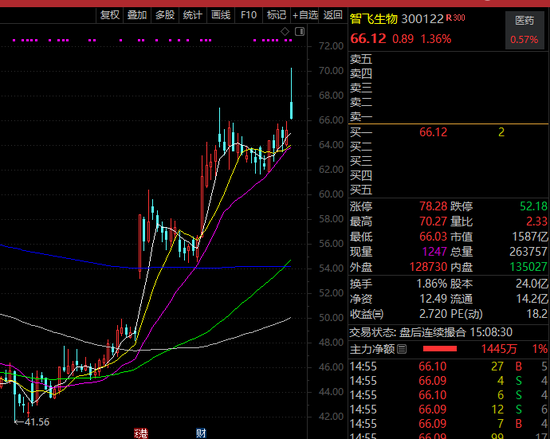Toggle the side panel layout icon
The width and height of the screenshot is (550, 439).
[300, 32]
